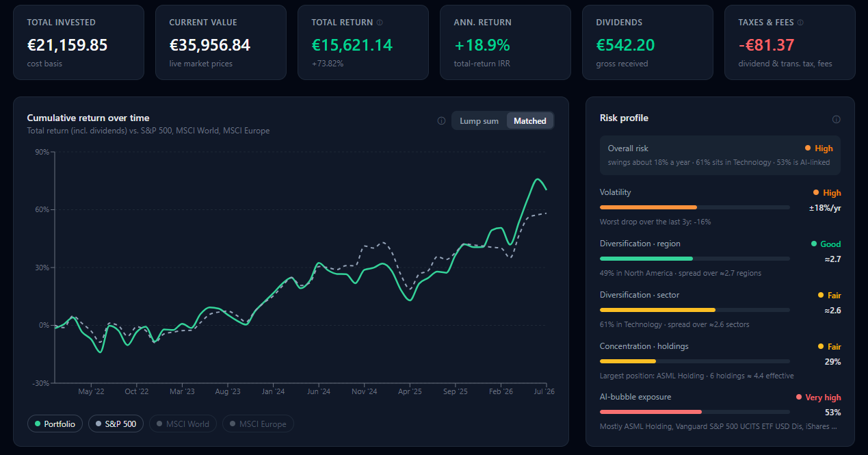Image resolution: width=868 pixels, height=455 pixels.
Task: Click the info icon beside Taxes & Fees
Action: pyautogui.click(x=800, y=23)
